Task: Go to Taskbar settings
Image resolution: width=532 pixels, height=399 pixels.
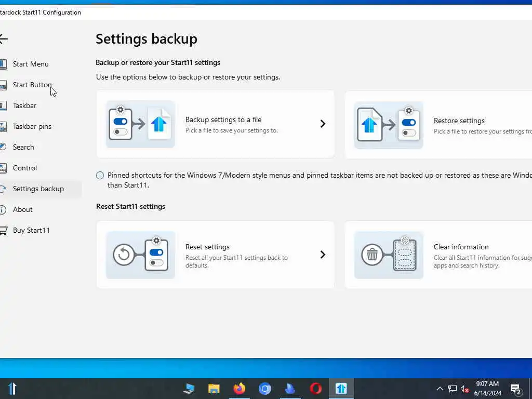Action: coord(24,105)
